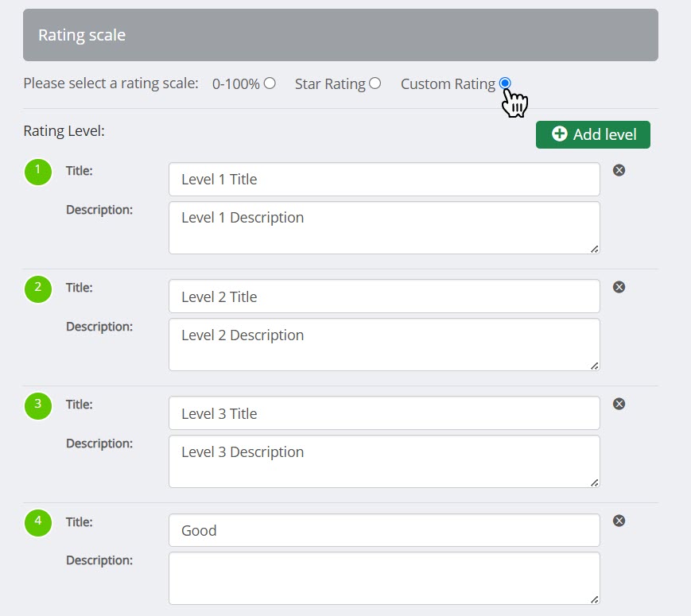The image size is (691, 616).
Task: Delete rating level 2 using X icon
Action: click(x=619, y=287)
